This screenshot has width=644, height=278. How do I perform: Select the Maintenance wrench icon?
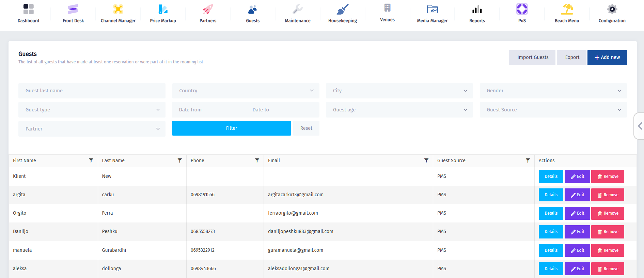coord(297,9)
